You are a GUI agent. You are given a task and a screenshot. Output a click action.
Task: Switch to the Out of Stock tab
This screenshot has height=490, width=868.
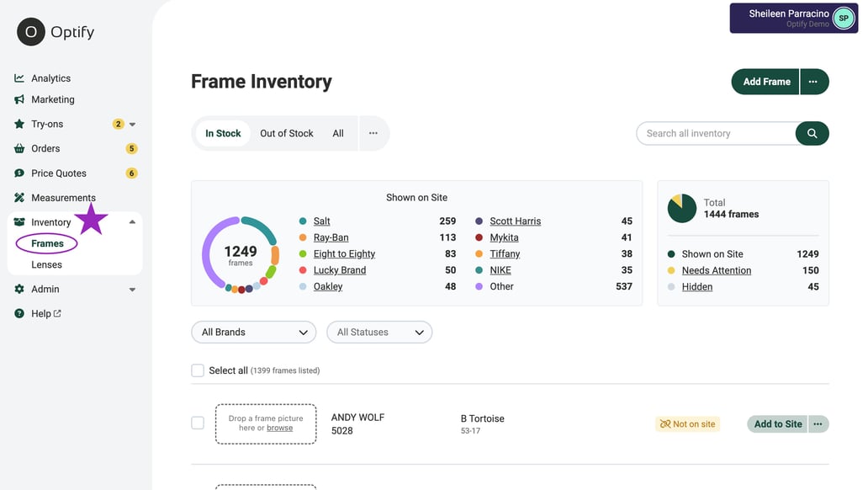pos(286,133)
